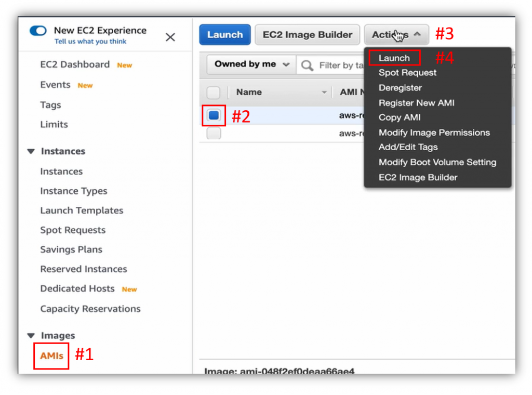Check the second AMI row checkbox
The width and height of the screenshot is (532, 395).
coord(214,134)
